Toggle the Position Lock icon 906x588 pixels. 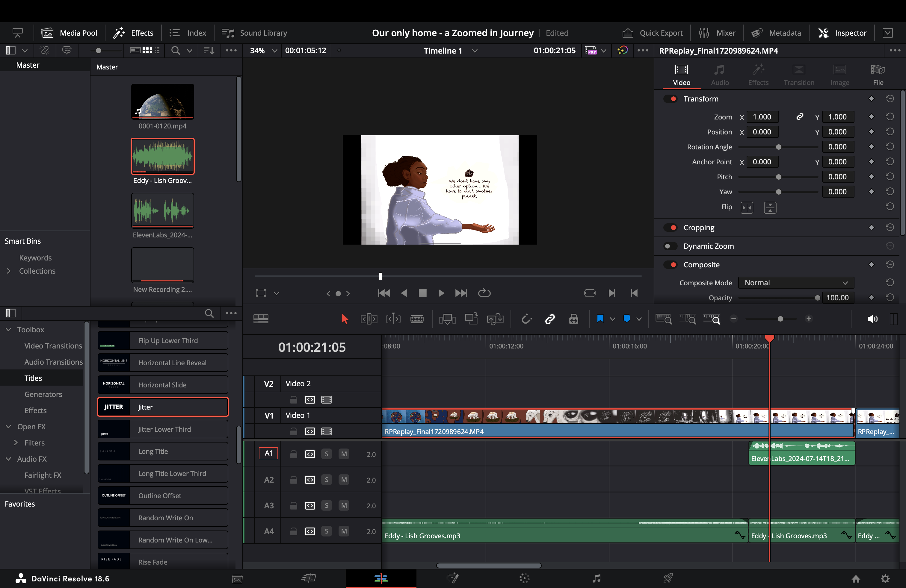[x=574, y=319]
